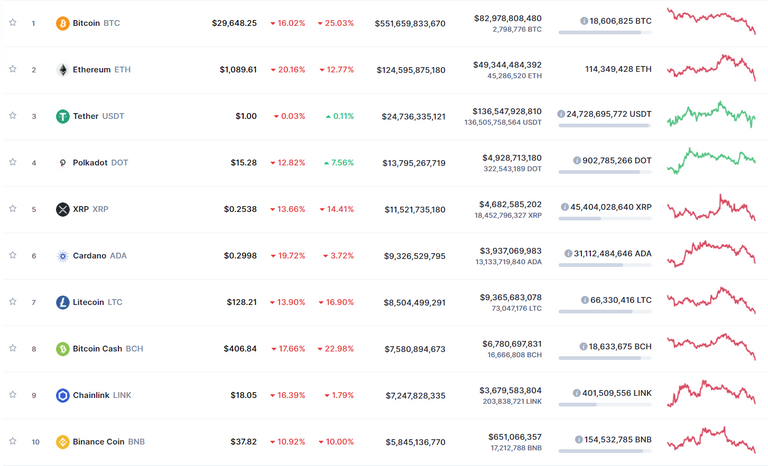The width and height of the screenshot is (768, 466).
Task: Toggle the XRP watchlist star
Action: (13, 209)
